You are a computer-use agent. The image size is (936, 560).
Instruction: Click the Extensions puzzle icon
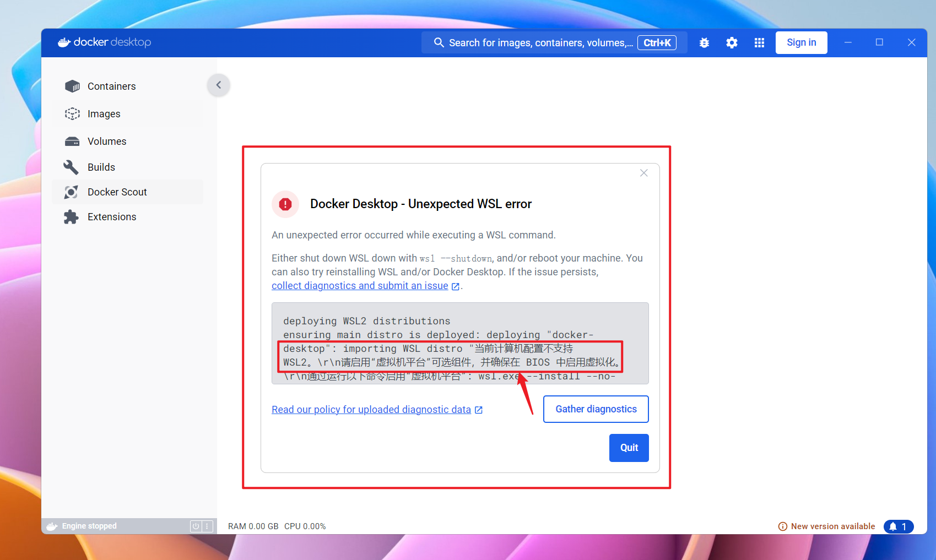(71, 216)
